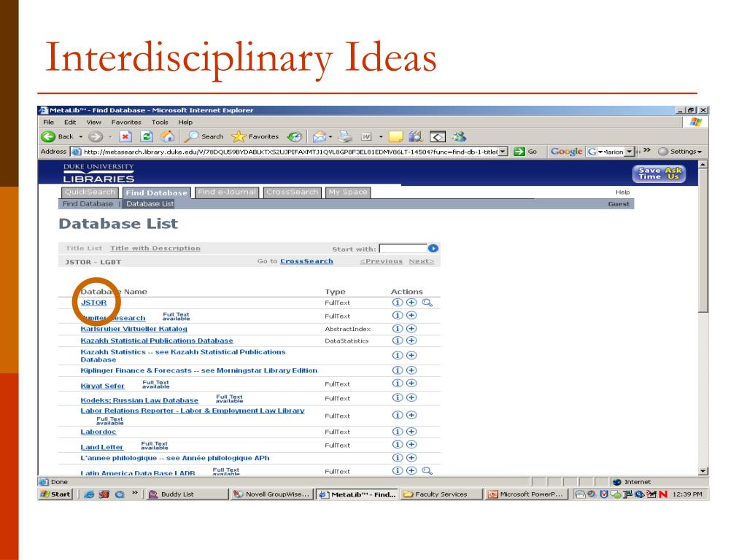
Task: Click the Windows Start button
Action: pos(55,494)
